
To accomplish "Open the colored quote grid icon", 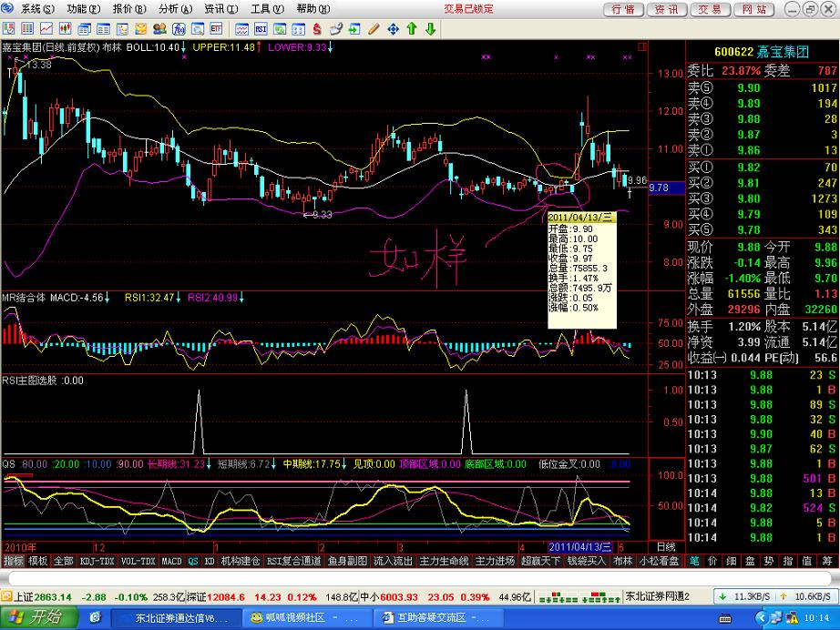I will (x=27, y=29).
